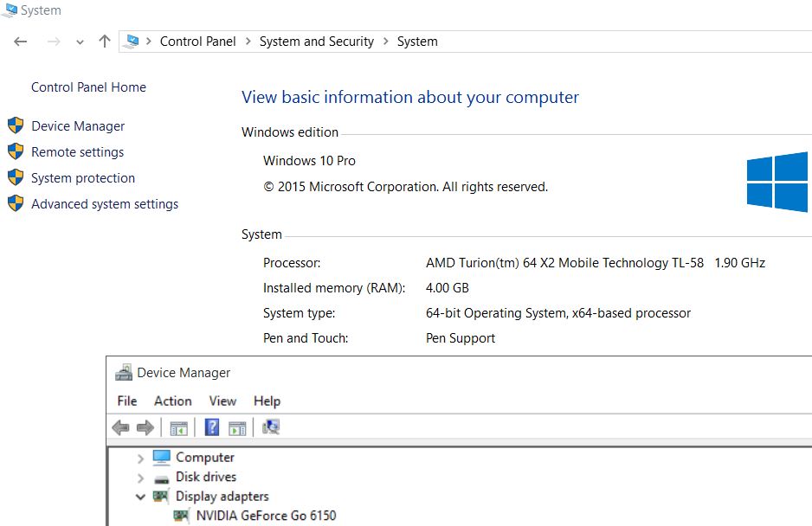Open the Action menu
Viewport: 812px width, 526px height.
(172, 401)
